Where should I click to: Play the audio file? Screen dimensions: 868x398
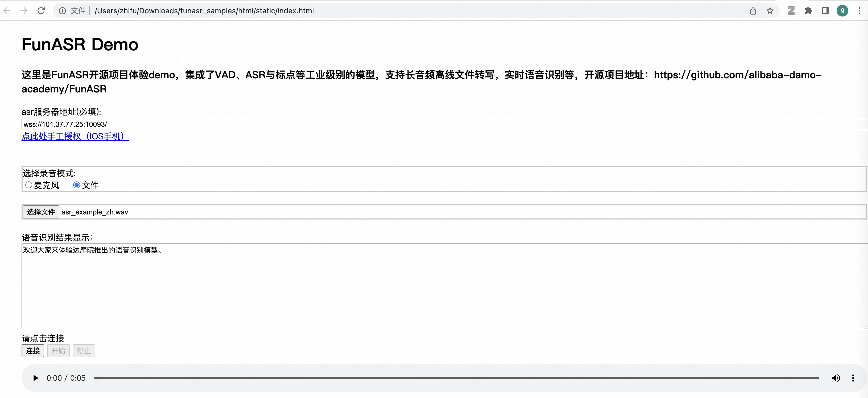click(x=35, y=378)
